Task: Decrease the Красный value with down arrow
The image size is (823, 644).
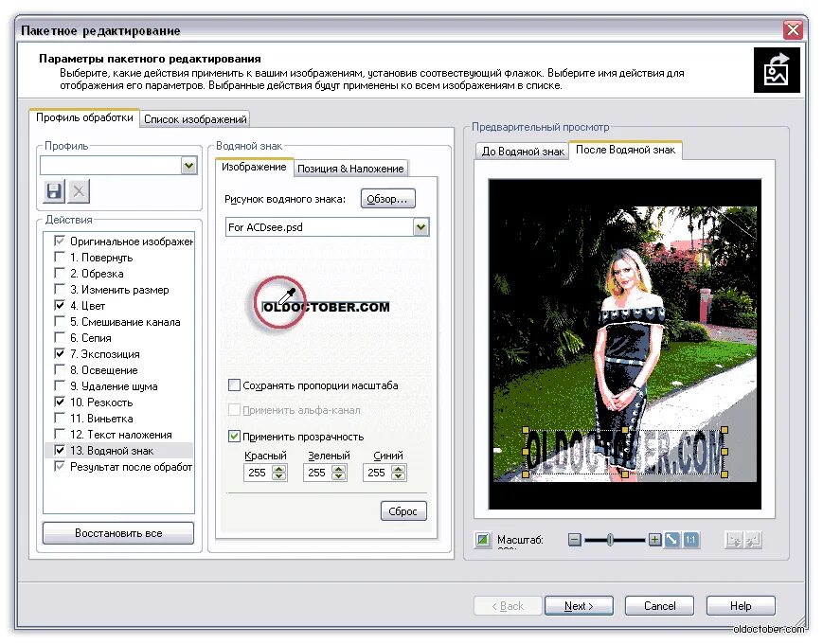Action: point(278,476)
